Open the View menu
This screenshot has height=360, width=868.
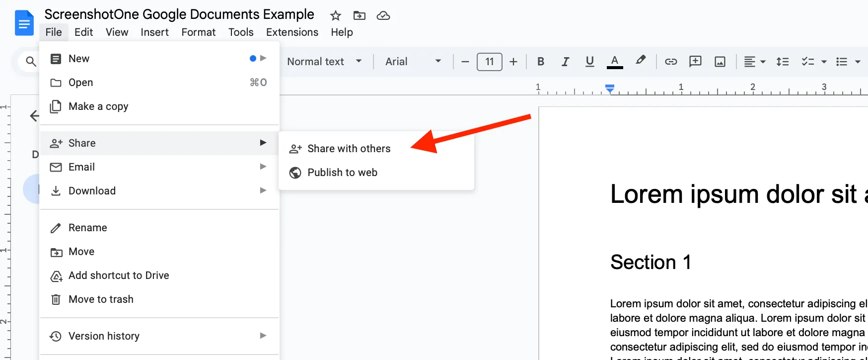coord(117,32)
